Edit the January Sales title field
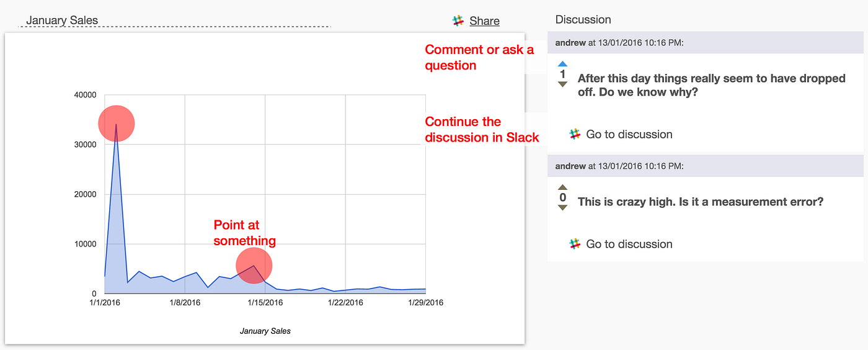Screen dimensions: 868x350 point(177,20)
